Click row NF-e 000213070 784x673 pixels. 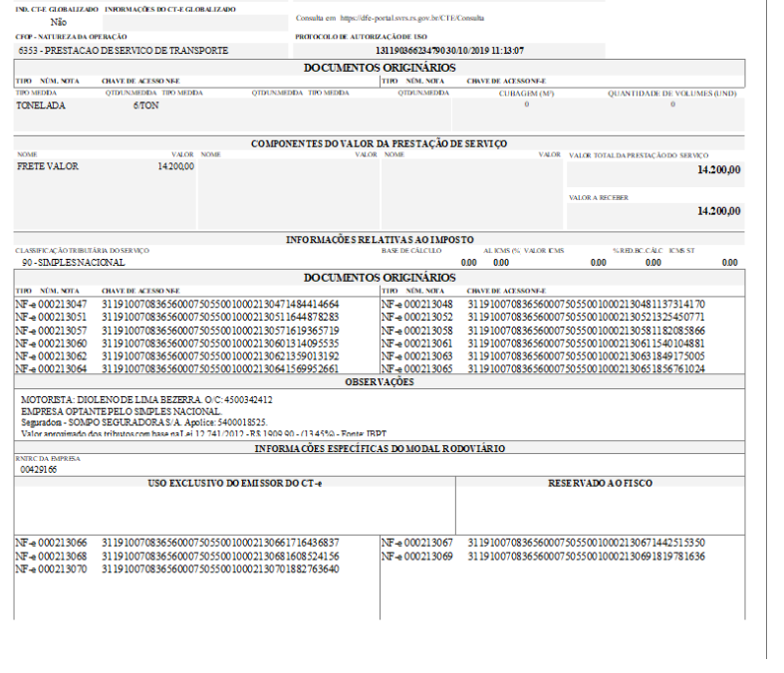(x=177, y=569)
